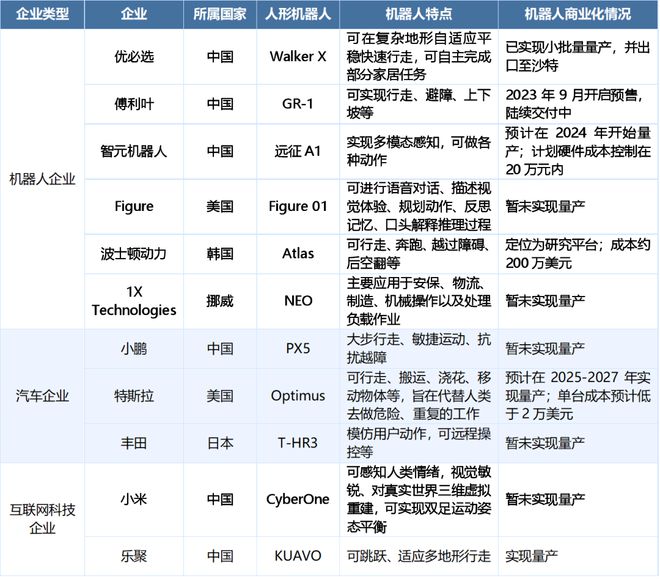Select the Atlas robot cell

click(298, 254)
